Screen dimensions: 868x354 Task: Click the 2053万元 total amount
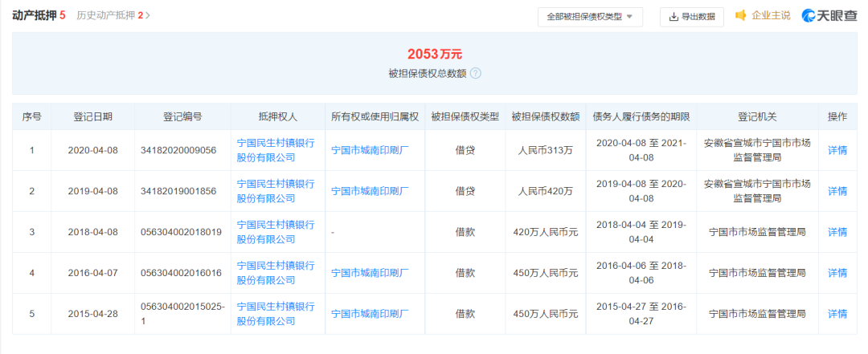(435, 55)
